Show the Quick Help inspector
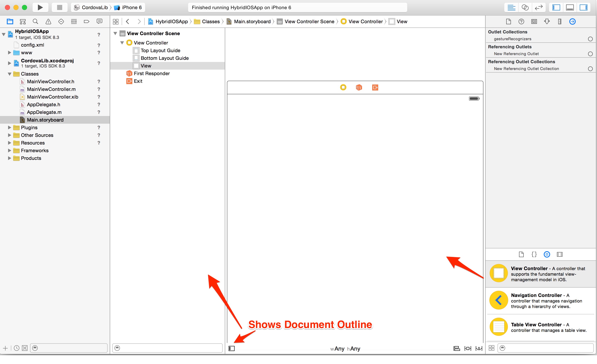Screen dimensions: 597x364 521,21
